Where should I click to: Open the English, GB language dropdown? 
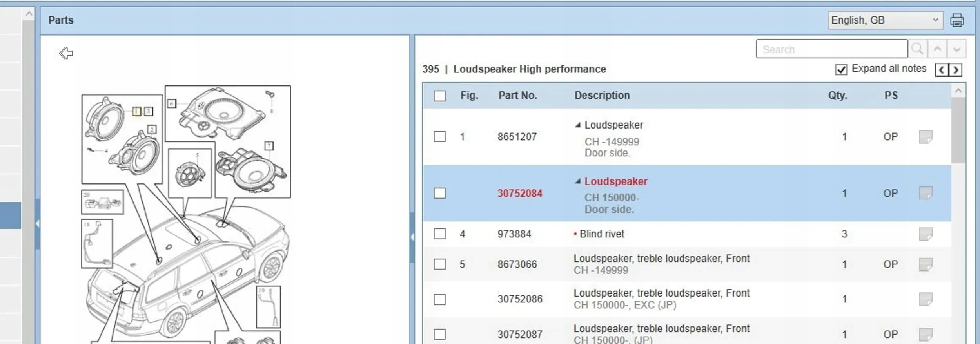click(885, 20)
